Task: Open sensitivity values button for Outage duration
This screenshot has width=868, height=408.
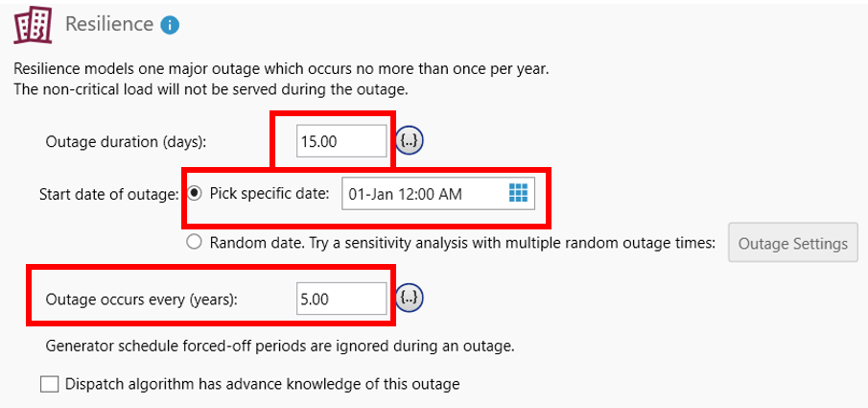Action: pyautogui.click(x=411, y=141)
